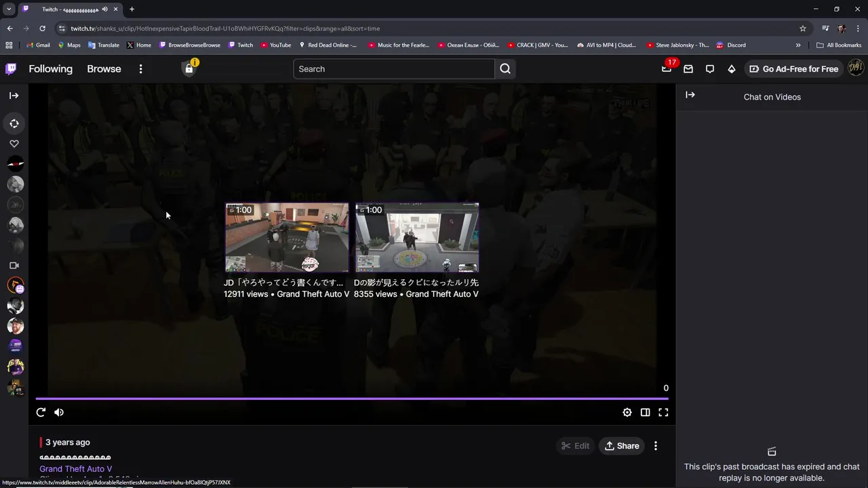Open the tab search dropdown arrow
Viewport: 868px width, 488px height.
[x=8, y=9]
